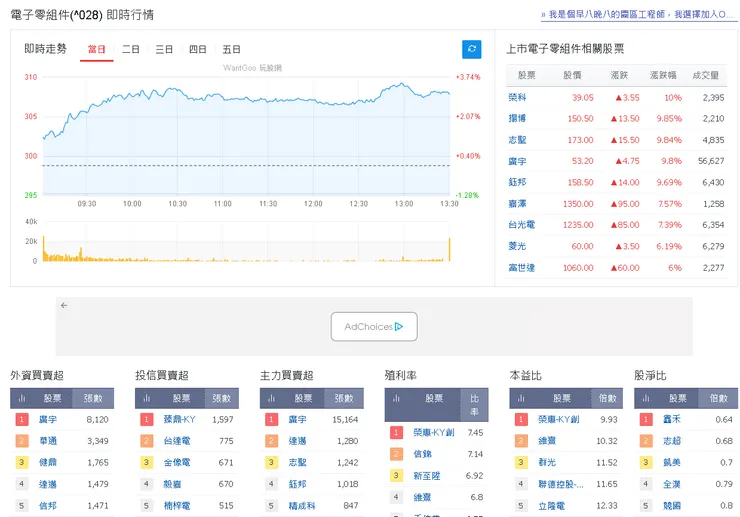Click bar-chart icon in 主力買賣超 table header
Image resolution: width=740 pixels, height=517 pixels.
coord(272,398)
